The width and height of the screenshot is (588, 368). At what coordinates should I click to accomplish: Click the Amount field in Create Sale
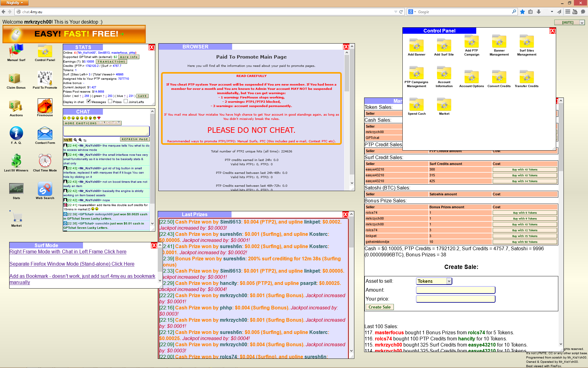456,290
